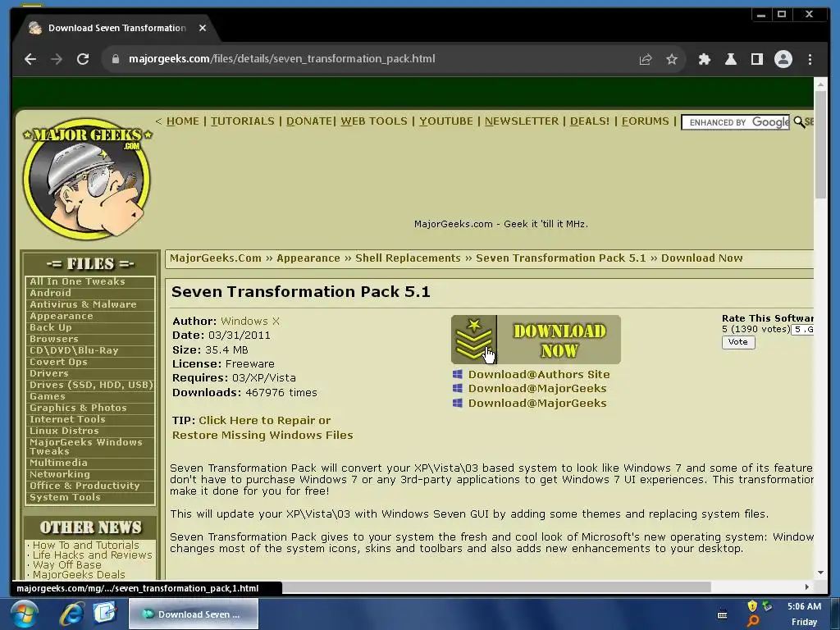Viewport: 840px width, 630px height.
Task: Toggle the side panel icon
Action: 756,59
